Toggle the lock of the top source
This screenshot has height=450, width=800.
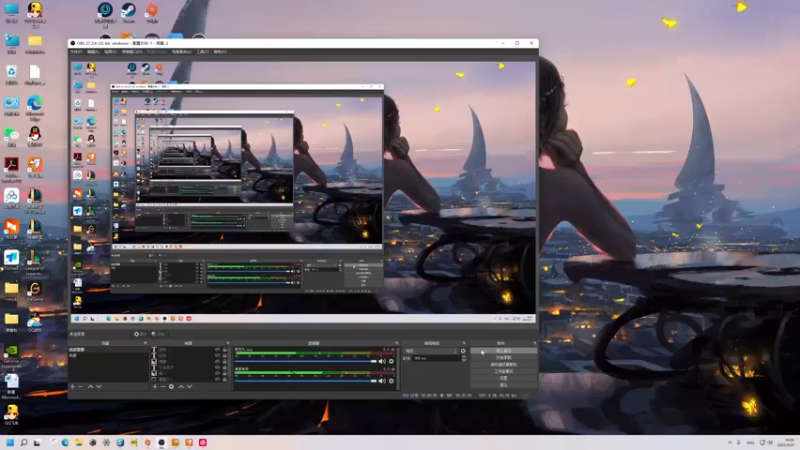tap(224, 350)
